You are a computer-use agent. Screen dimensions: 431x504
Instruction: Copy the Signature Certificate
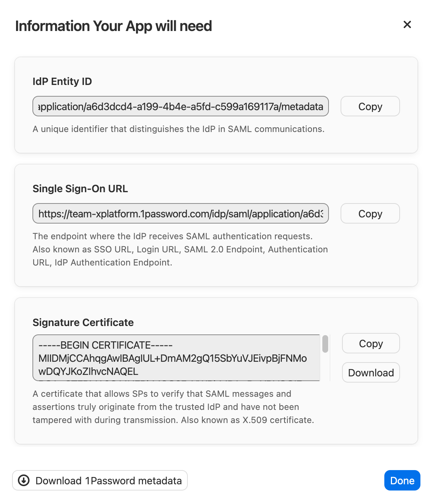click(370, 343)
